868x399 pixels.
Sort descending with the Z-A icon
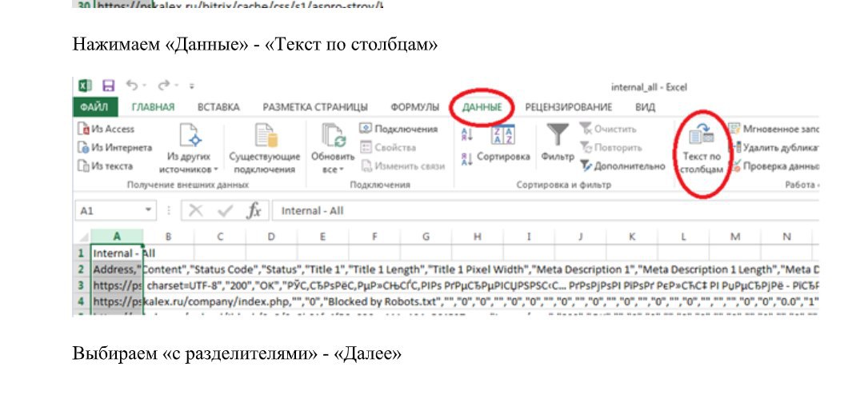[467, 158]
